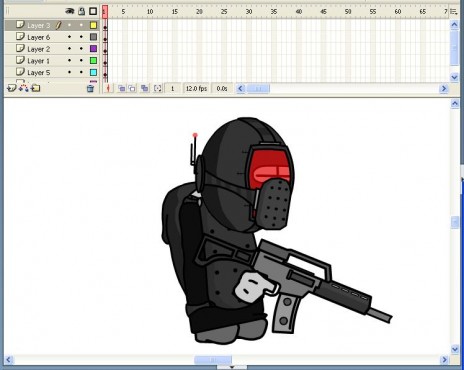Click layers list scroll down arrow
This screenshot has height=370, width=464.
tap(454, 77)
